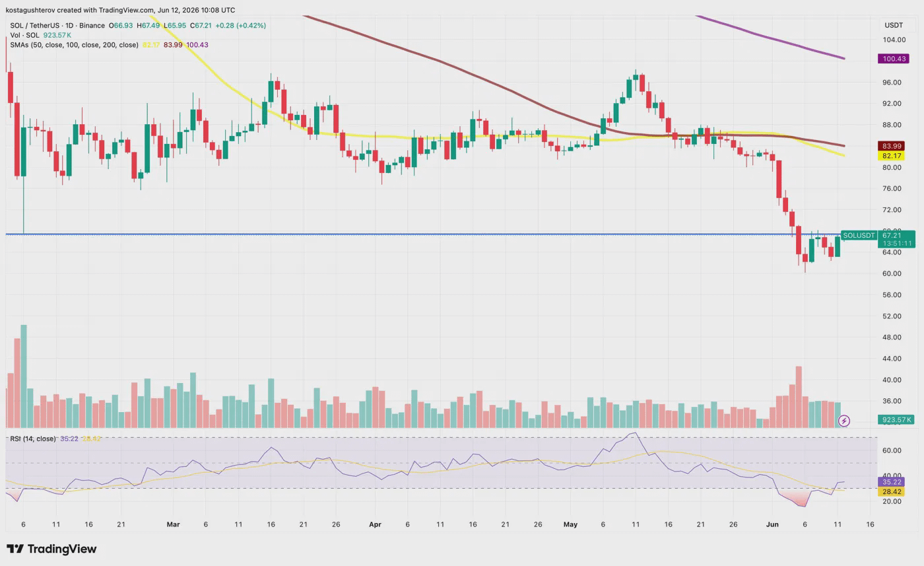
Task: Click the purple lightning icon near volume bars
Action: pos(843,421)
